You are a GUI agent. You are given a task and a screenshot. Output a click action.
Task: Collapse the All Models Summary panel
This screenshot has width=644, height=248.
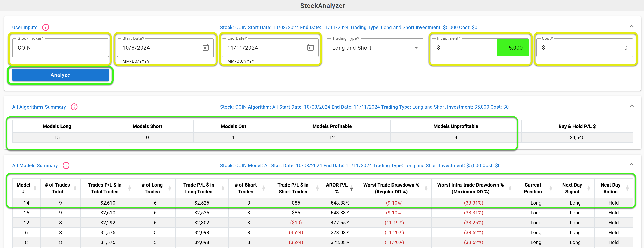pyautogui.click(x=631, y=164)
